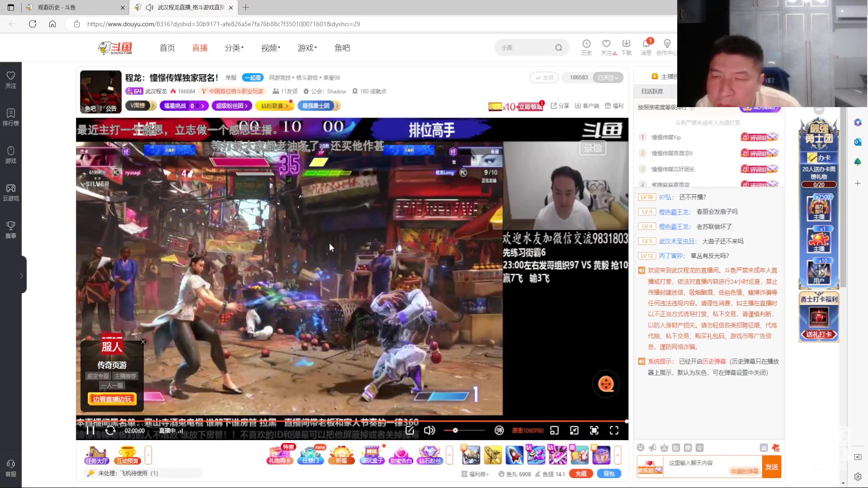This screenshot has height=488, width=868.
Task: Open 云游戏 cloud gaming sidebar icon
Action: tap(11, 192)
